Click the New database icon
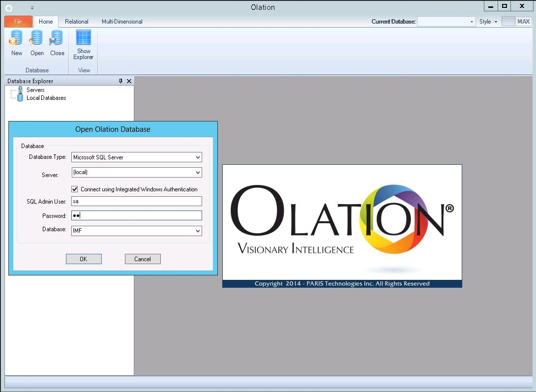 point(16,43)
